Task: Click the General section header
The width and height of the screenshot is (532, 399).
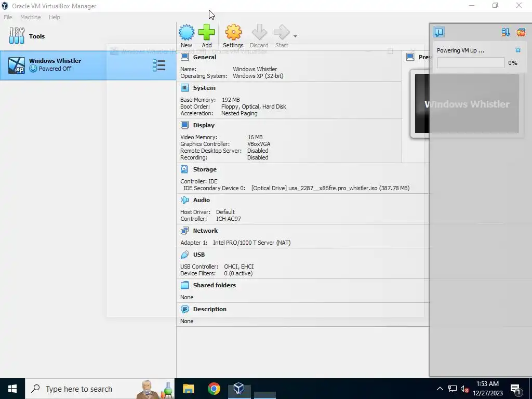Action: coord(205,57)
